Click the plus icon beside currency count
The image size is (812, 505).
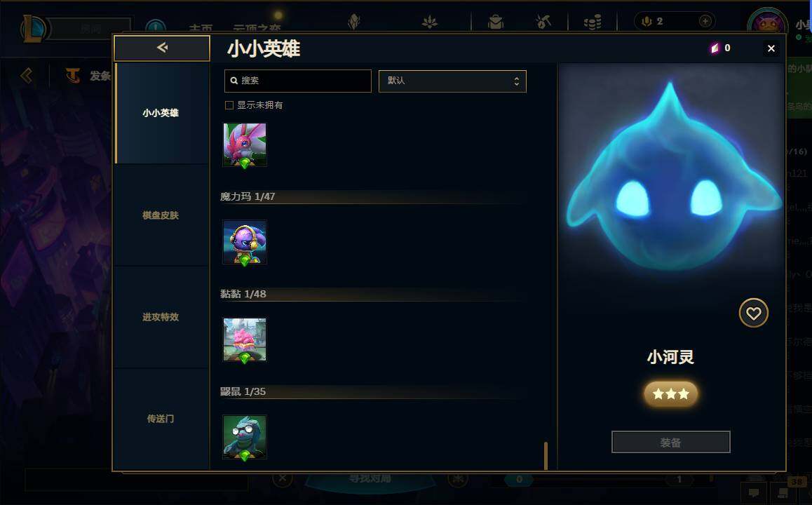click(x=705, y=21)
